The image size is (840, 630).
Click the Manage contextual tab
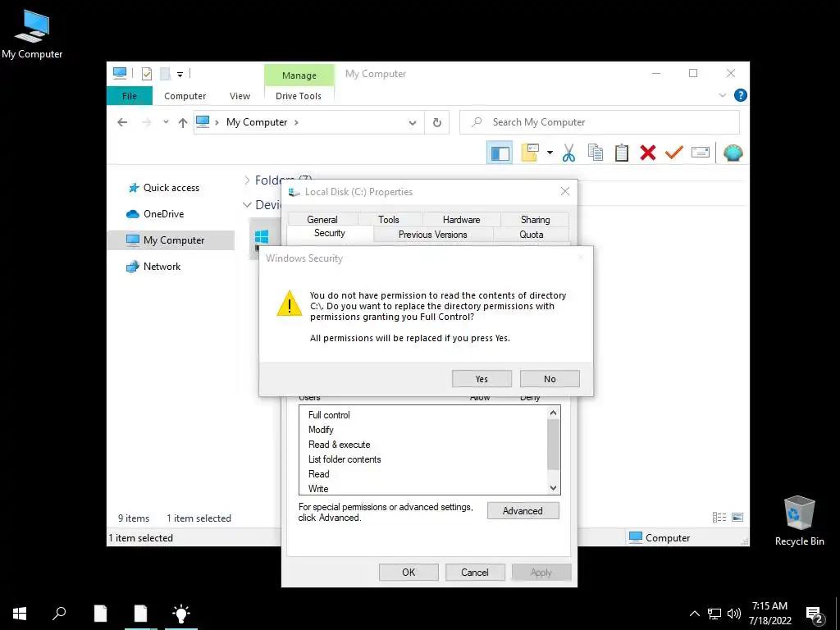coord(299,75)
